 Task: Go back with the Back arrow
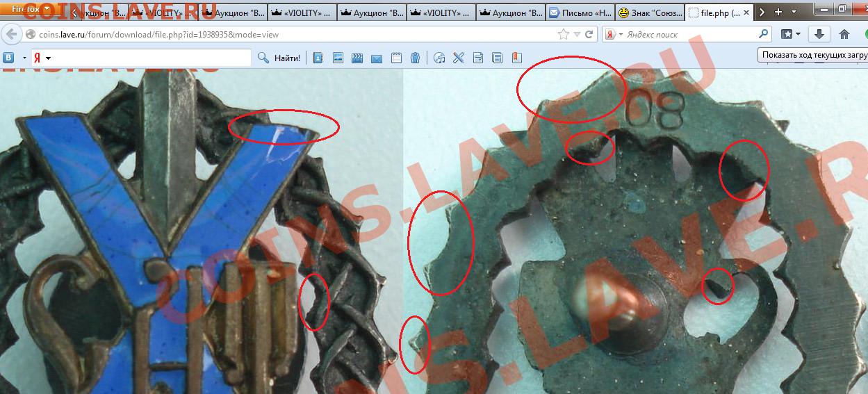(12, 34)
